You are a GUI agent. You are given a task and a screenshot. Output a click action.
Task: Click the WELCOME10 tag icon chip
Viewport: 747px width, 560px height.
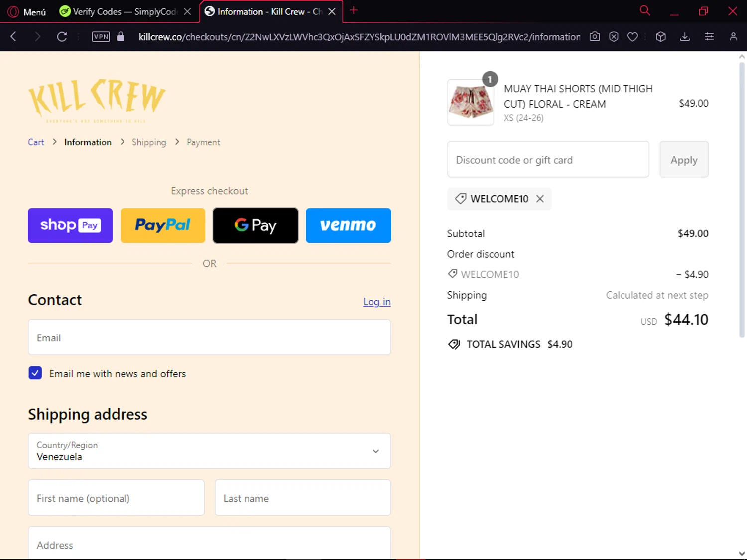tap(461, 199)
